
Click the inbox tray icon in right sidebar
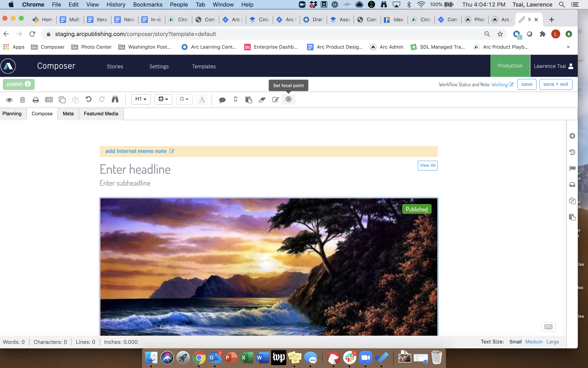coord(572,184)
